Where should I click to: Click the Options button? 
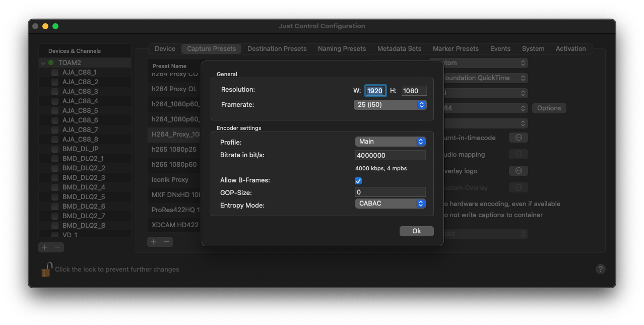[549, 108]
